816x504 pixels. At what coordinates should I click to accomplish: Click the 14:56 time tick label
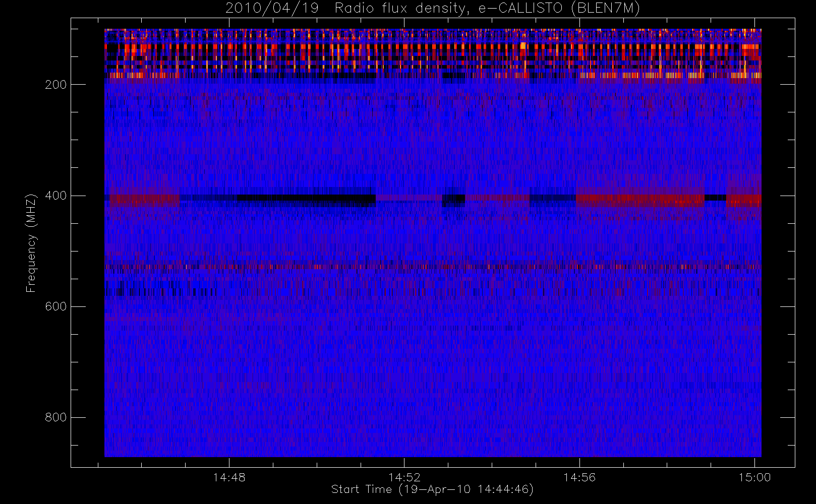pos(579,477)
